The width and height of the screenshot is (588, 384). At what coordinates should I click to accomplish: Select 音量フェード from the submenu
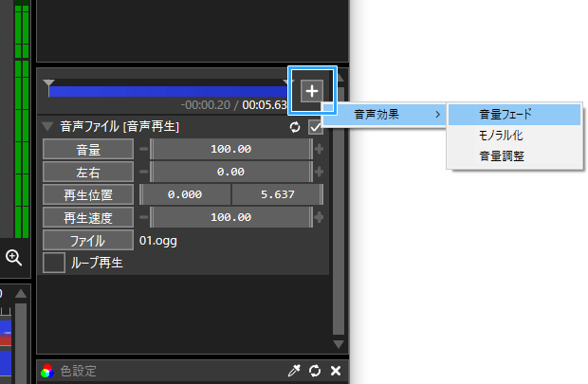pos(514,115)
